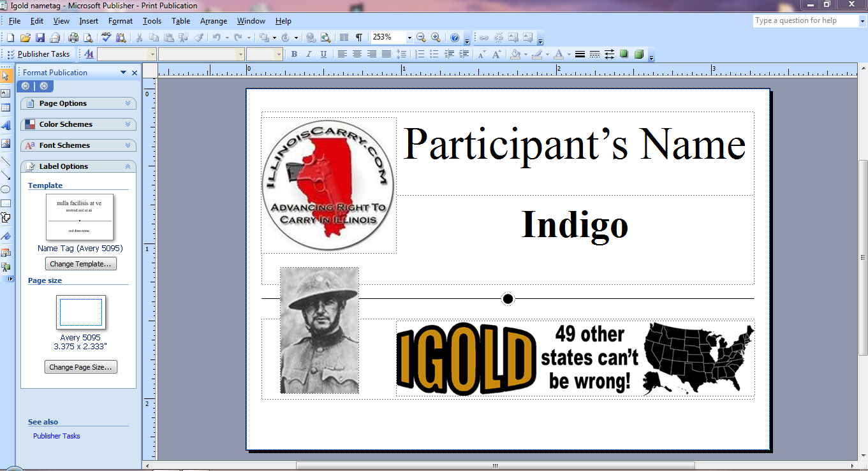Image resolution: width=868 pixels, height=471 pixels.
Task: Open the Table menu
Action: click(181, 21)
